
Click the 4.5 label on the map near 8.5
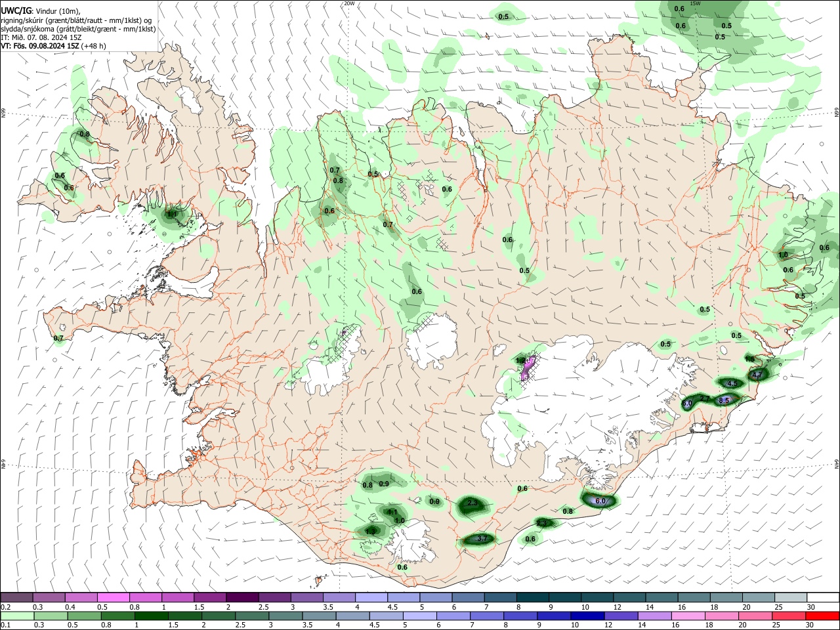coord(732,383)
